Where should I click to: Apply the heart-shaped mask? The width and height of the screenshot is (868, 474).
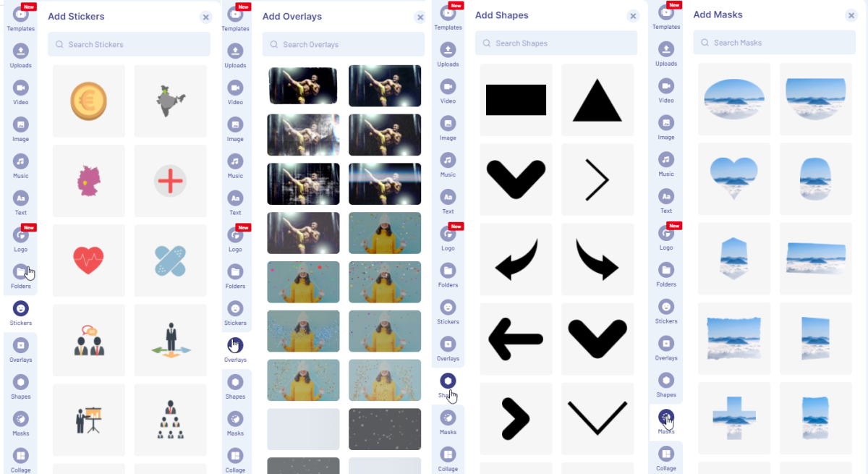tap(734, 179)
